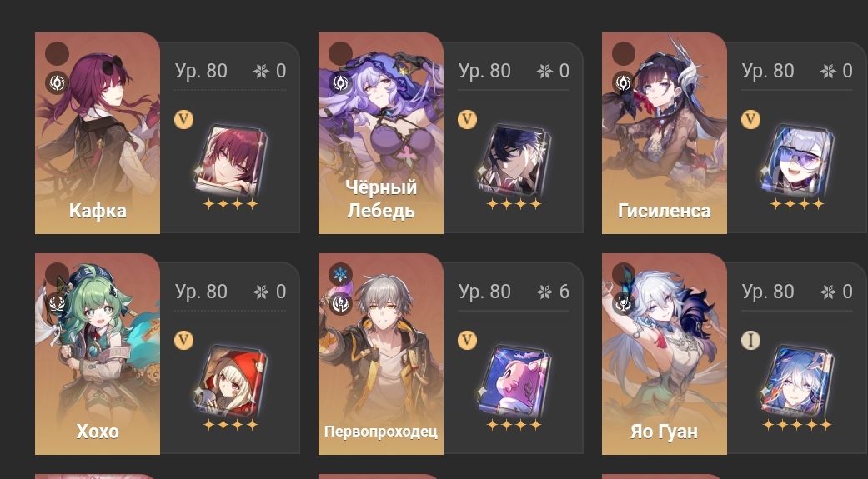
Task: Click the path icon on Яо Гуан's portrait
Action: pyautogui.click(x=624, y=303)
